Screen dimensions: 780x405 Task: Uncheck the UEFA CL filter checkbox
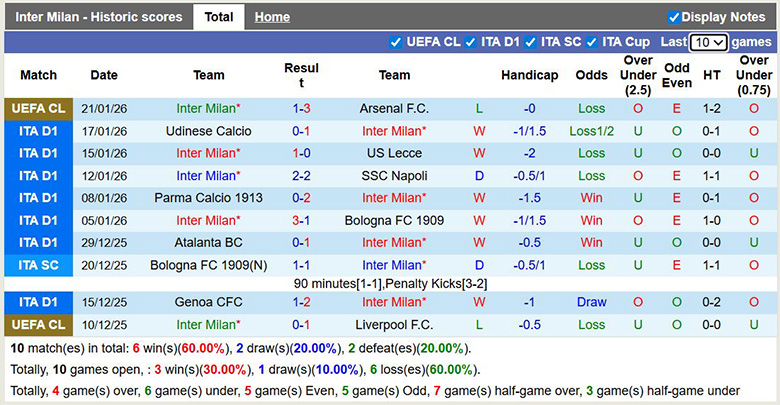pos(396,42)
